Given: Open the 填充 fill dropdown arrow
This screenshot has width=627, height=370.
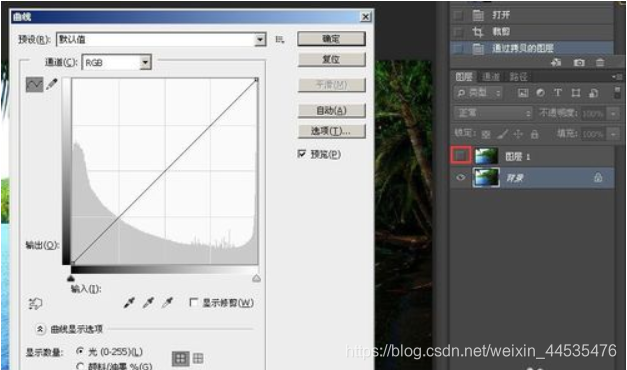Looking at the screenshot, I should [x=613, y=134].
